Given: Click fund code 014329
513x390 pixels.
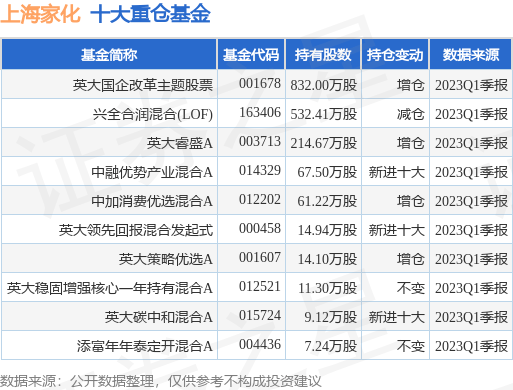Looking at the screenshot, I should pyautogui.click(x=260, y=170).
